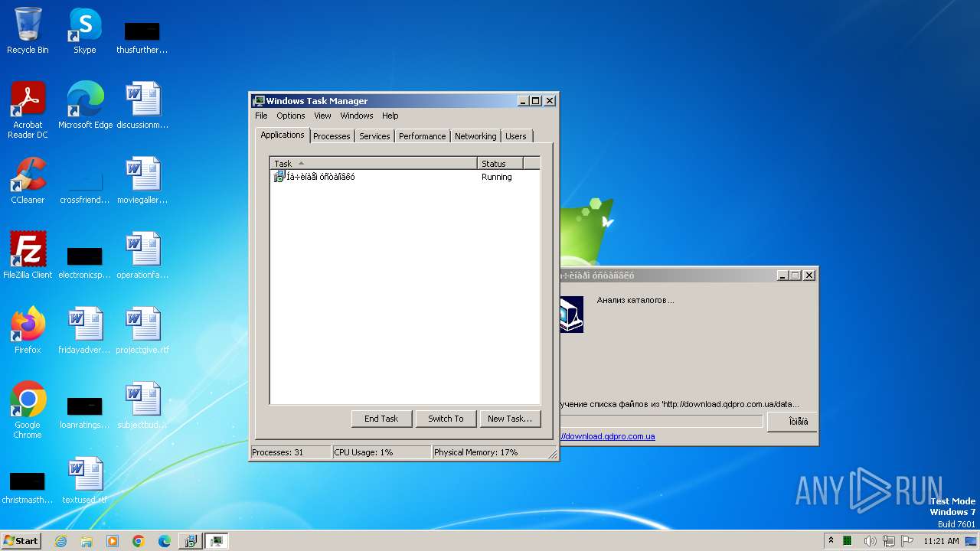Image resolution: width=980 pixels, height=551 pixels.
Task: Switch to the Processes tab
Action: [x=332, y=136]
